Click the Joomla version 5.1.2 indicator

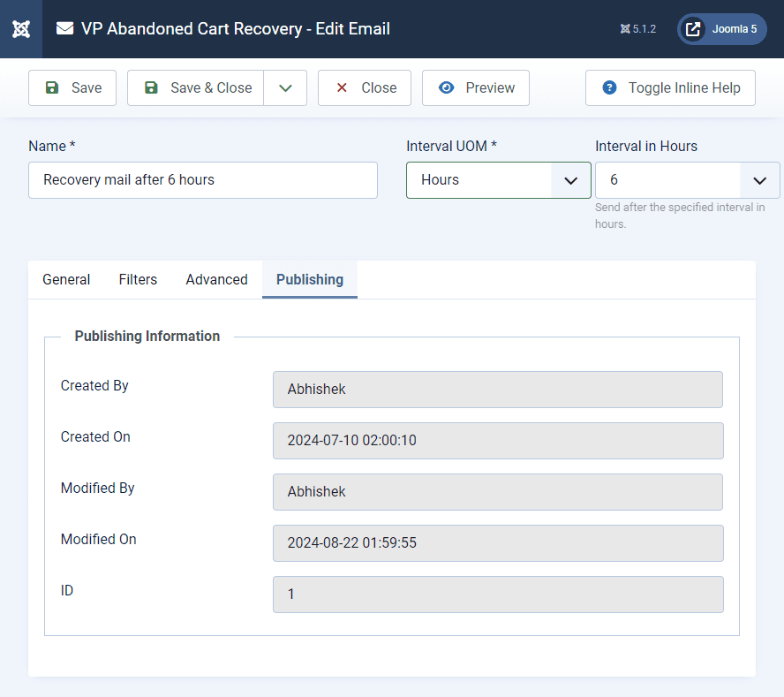pos(638,29)
